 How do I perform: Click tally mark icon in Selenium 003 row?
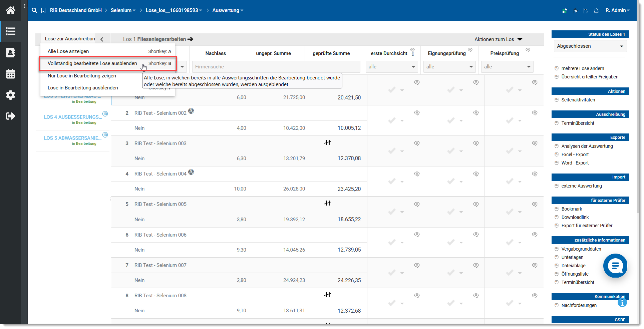[327, 142]
